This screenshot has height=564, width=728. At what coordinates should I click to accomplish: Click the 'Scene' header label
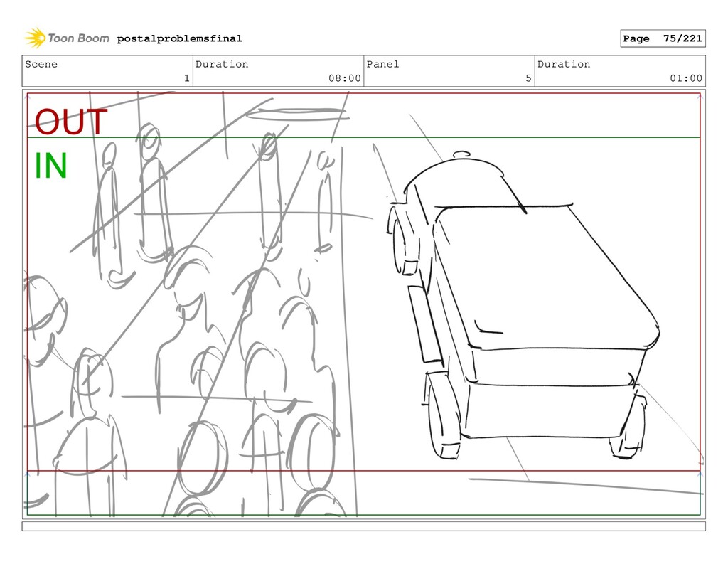tap(41, 64)
